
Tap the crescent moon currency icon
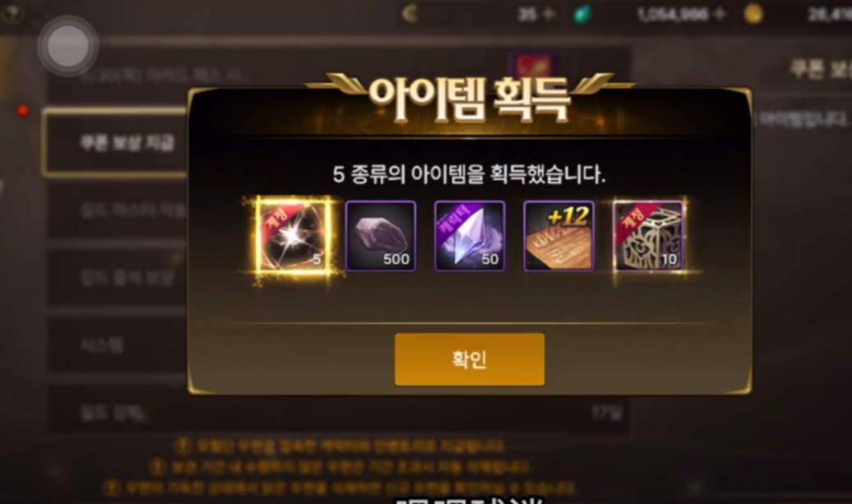click(x=410, y=14)
